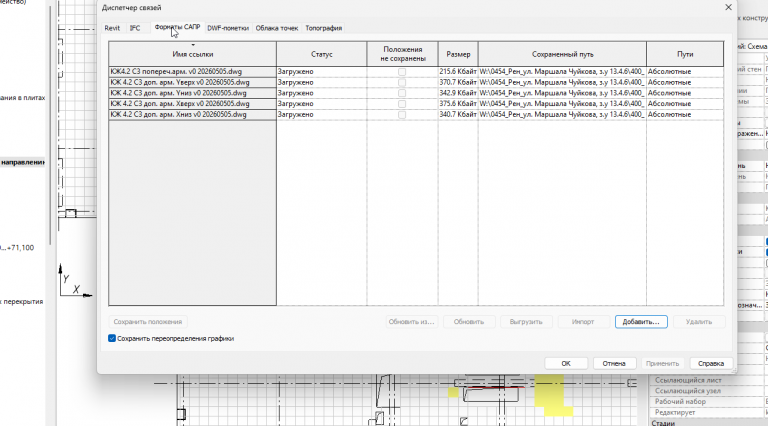
Task: Click size cell 342.9 Кбайт
Action: (458, 93)
